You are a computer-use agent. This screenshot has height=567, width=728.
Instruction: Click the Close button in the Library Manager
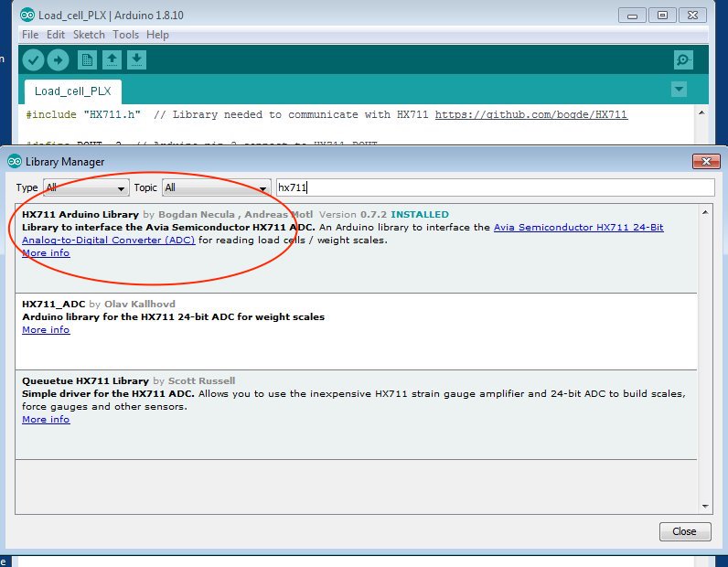click(685, 531)
